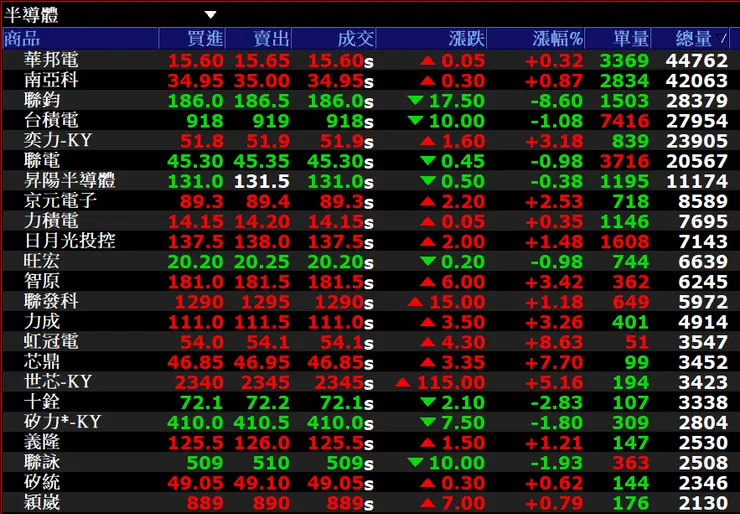Select the 矽統 stock row name
740x514 pixels.
click(x=42, y=482)
